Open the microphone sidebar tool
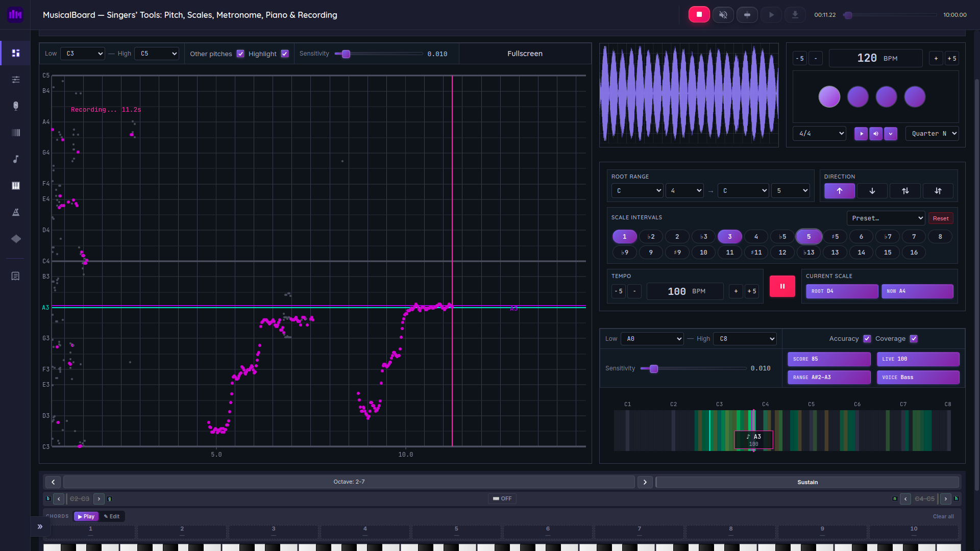The image size is (980, 551). click(16, 106)
